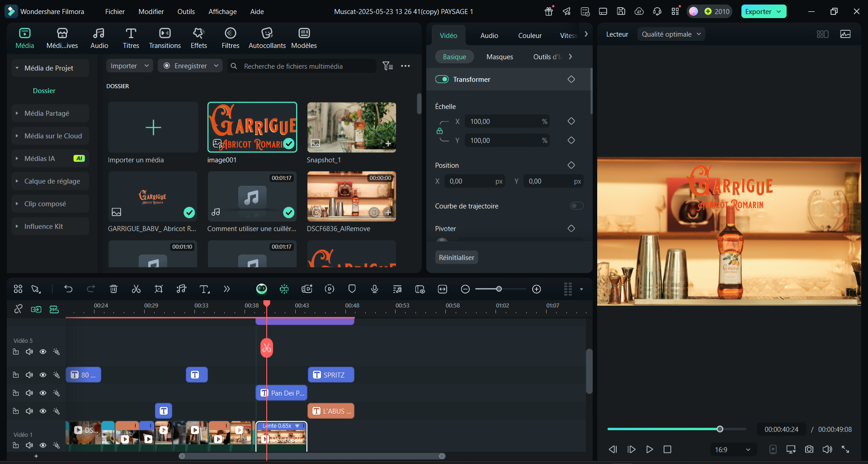Click the timeline horizontal scrollbar
The image size is (868, 464).
[x=312, y=456]
